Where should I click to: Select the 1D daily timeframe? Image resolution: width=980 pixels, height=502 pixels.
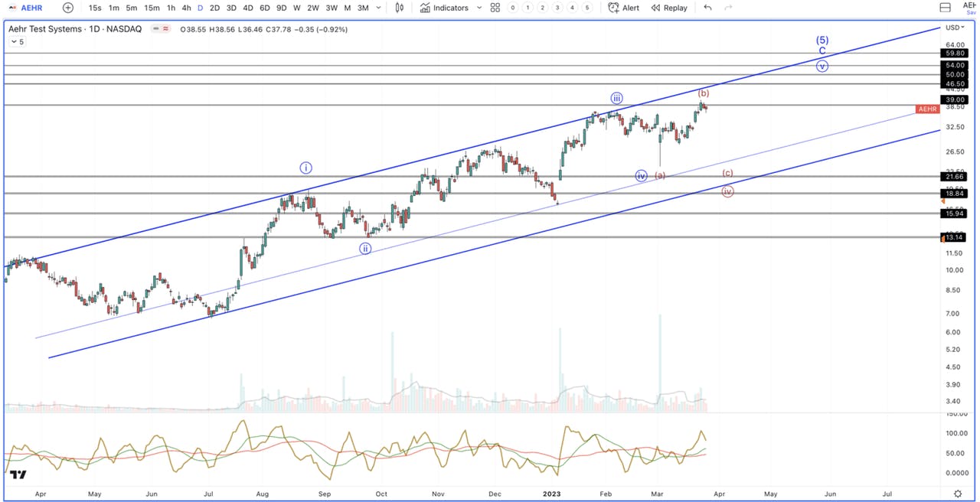point(200,8)
